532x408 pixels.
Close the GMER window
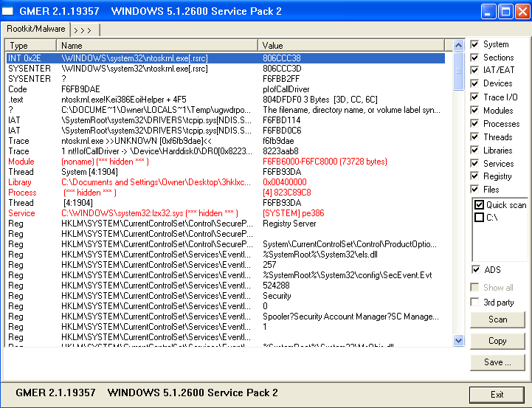point(523,12)
